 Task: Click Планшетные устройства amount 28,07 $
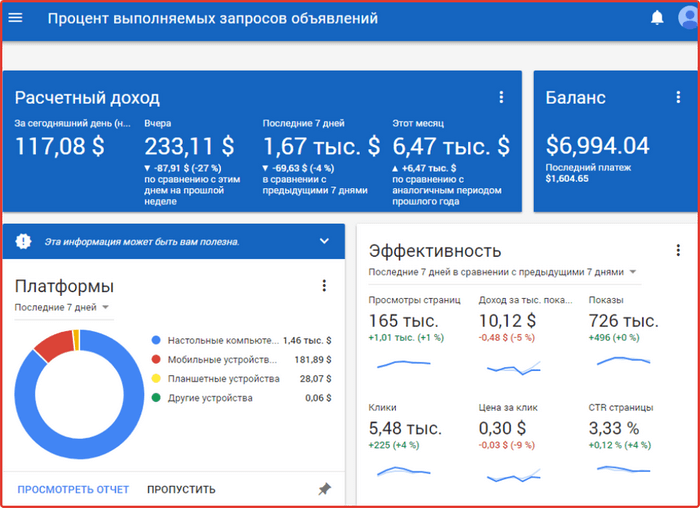pos(316,379)
